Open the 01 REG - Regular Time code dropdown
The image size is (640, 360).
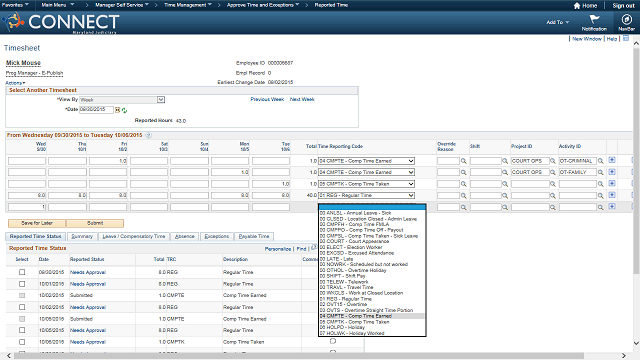click(x=367, y=196)
